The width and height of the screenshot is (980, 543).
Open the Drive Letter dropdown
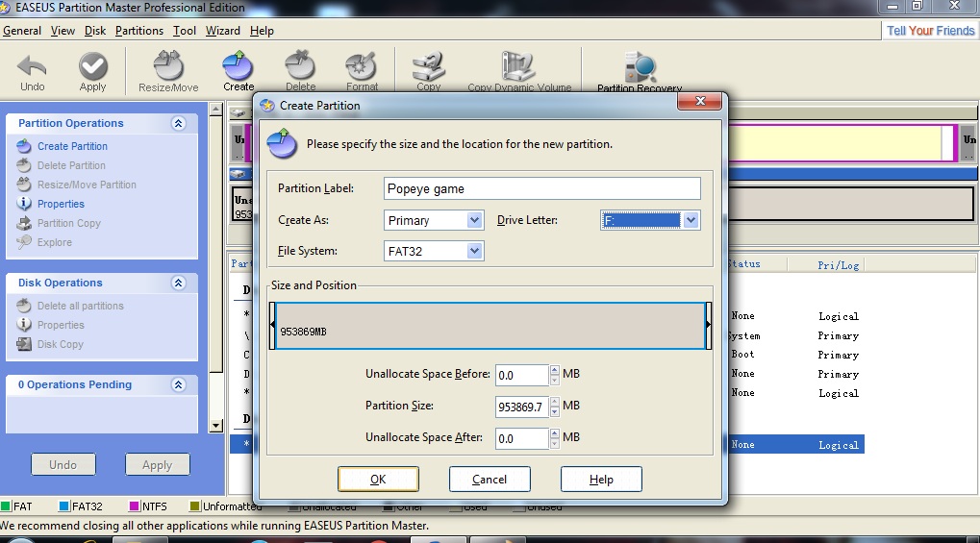tap(691, 220)
